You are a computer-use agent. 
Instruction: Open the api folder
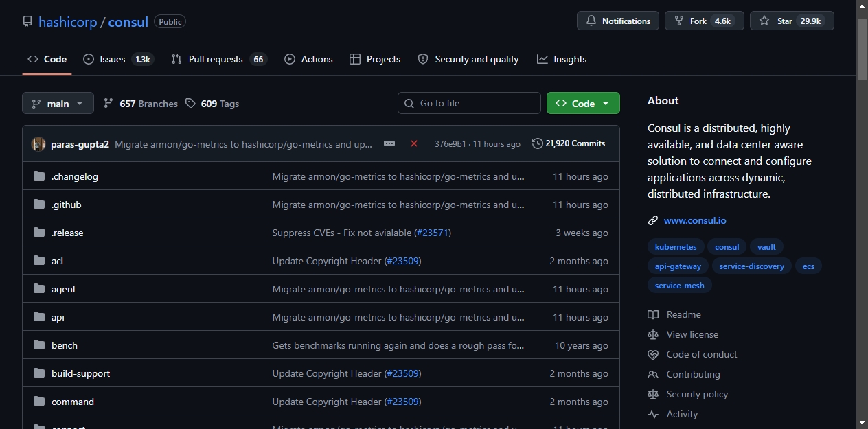58,317
